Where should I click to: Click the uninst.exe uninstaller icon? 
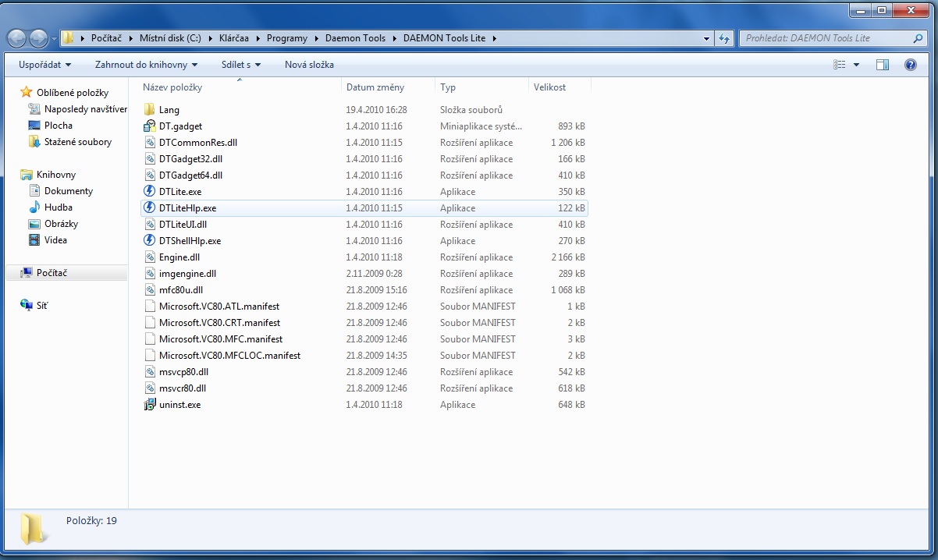click(150, 405)
